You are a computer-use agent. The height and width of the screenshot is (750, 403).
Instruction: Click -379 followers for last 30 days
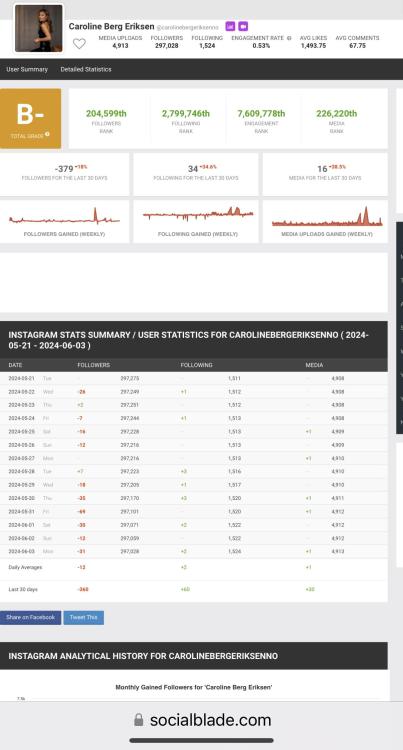click(65, 169)
